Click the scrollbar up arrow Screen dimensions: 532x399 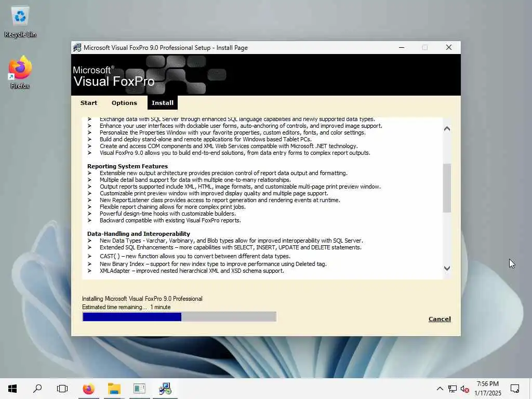(x=447, y=129)
